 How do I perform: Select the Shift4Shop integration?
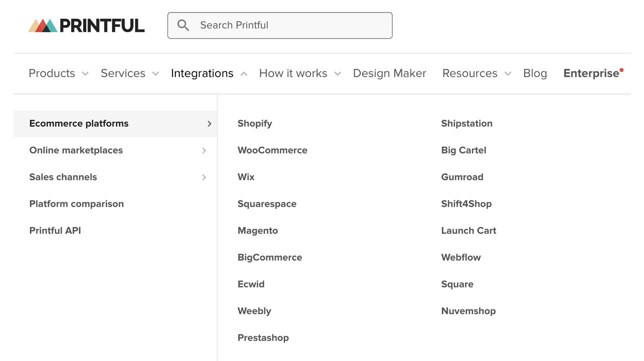click(466, 204)
